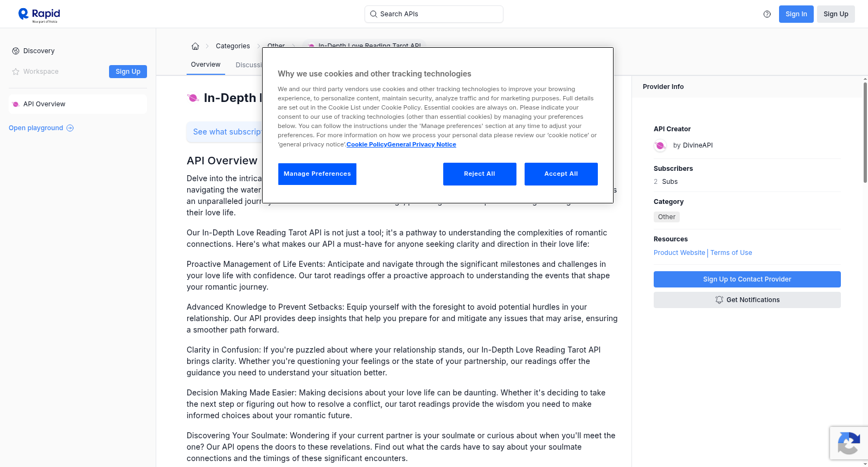Reject all cookies
The image size is (868, 467).
click(480, 174)
